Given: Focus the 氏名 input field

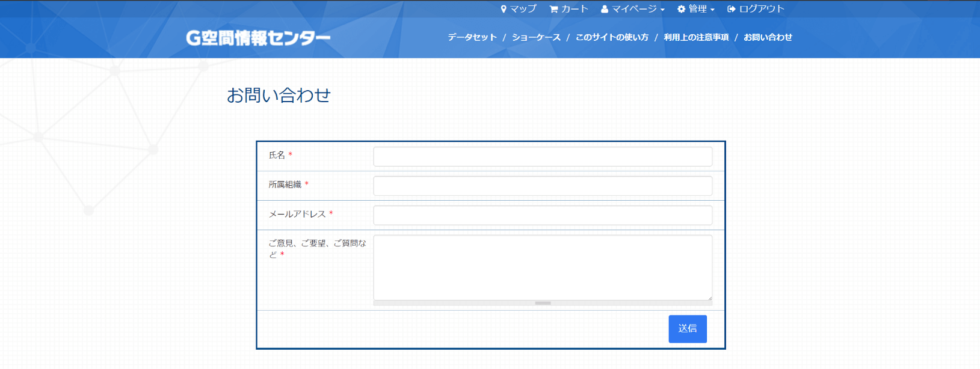Looking at the screenshot, I should click(x=543, y=157).
